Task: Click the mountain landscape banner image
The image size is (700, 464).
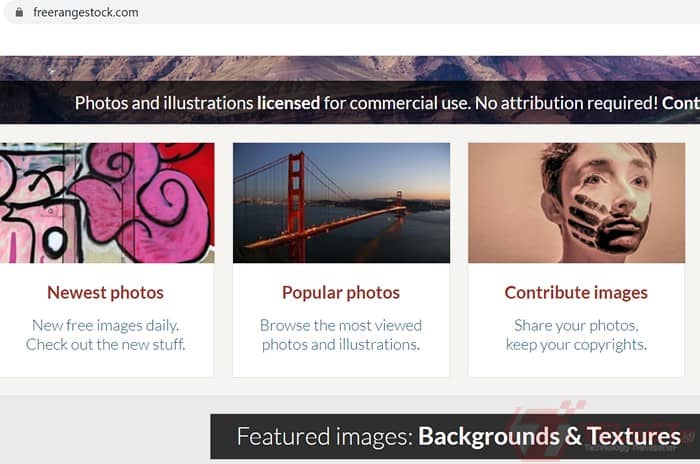Action: coord(350,67)
